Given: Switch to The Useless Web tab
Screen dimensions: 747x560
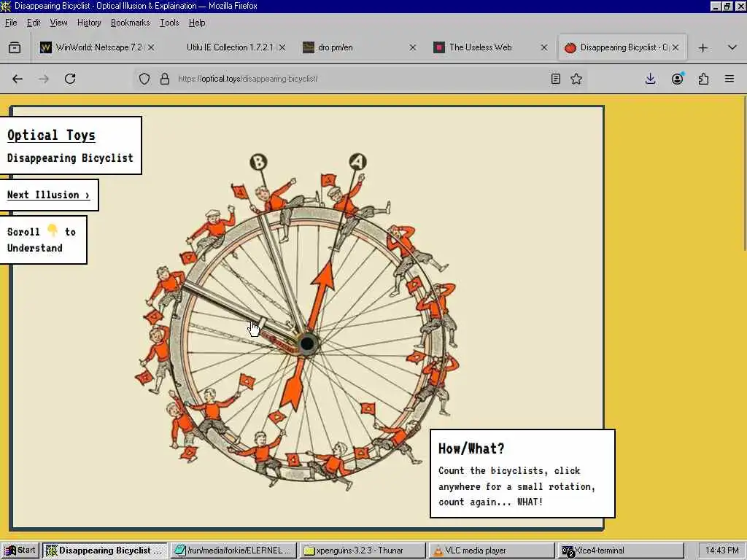Looking at the screenshot, I should point(491,47).
